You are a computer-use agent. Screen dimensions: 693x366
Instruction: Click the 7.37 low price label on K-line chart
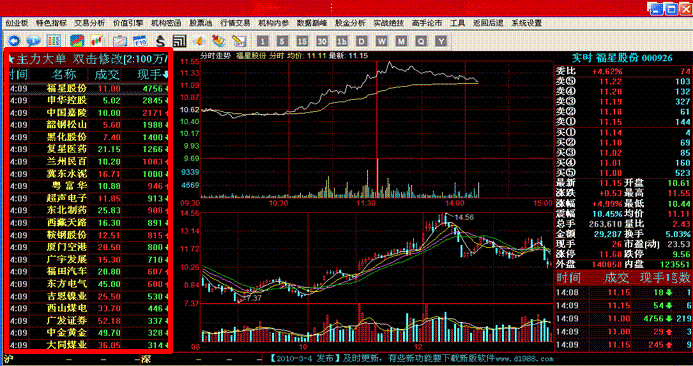click(x=254, y=298)
